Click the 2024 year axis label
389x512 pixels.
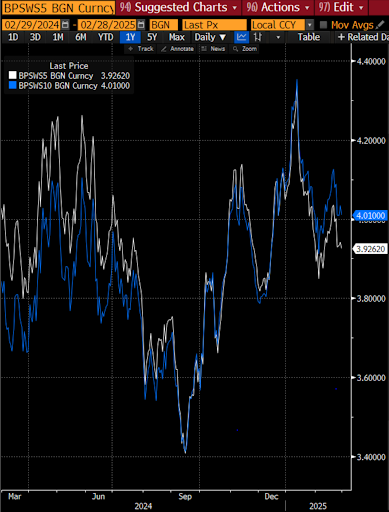(x=143, y=506)
